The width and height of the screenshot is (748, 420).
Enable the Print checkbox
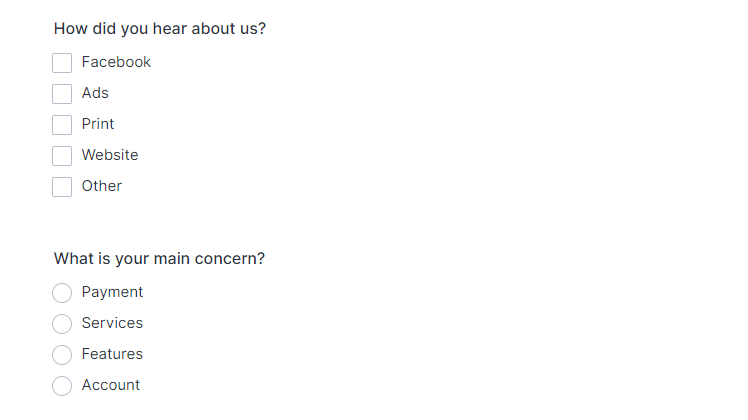[x=62, y=125]
